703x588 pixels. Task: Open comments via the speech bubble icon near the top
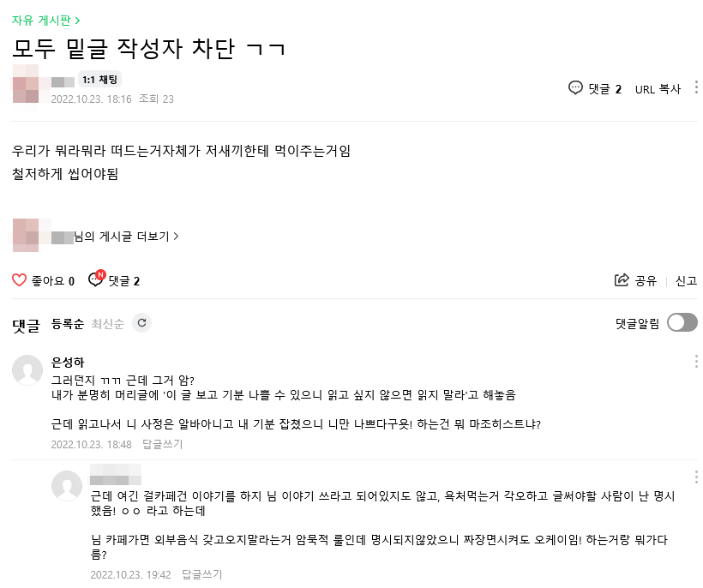pyautogui.click(x=576, y=87)
